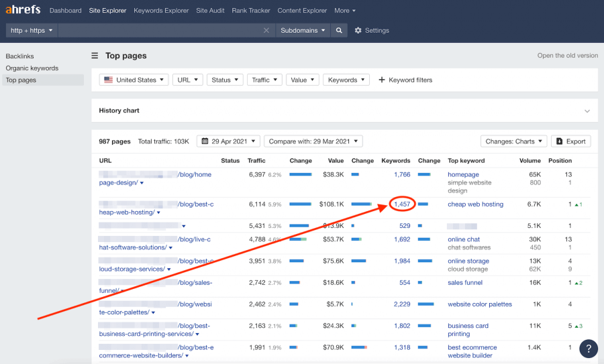The width and height of the screenshot is (604, 364).
Task: Toggle the hamburger menu beside Top pages
Action: (x=95, y=56)
